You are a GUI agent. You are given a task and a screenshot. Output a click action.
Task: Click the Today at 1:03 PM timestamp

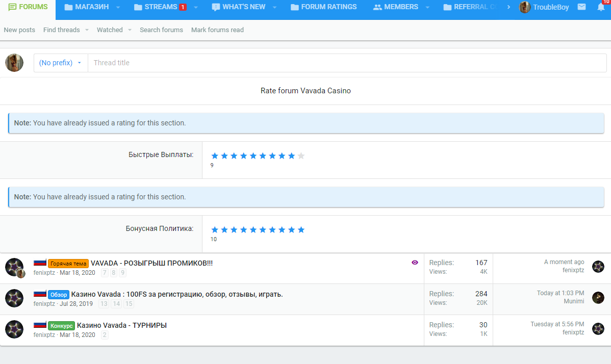click(561, 293)
